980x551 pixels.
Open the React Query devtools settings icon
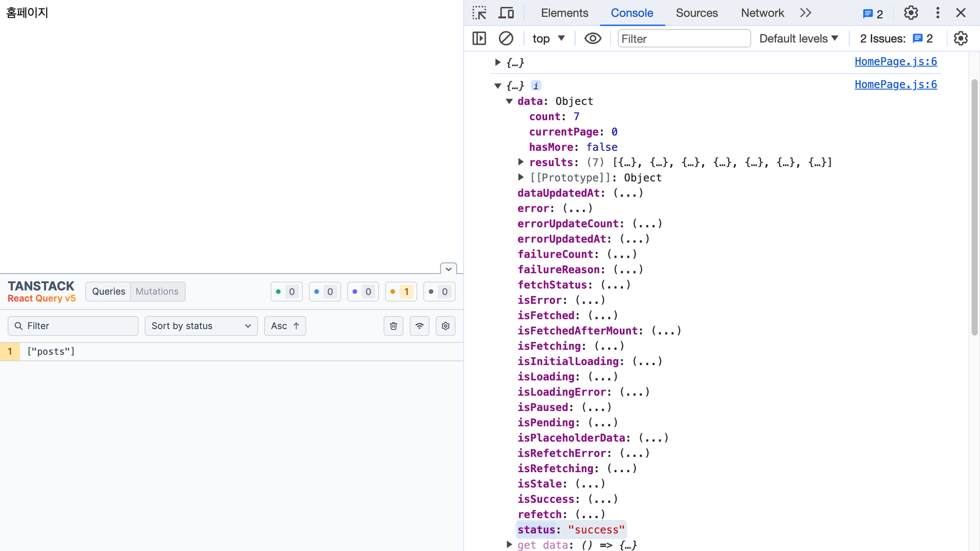click(445, 326)
